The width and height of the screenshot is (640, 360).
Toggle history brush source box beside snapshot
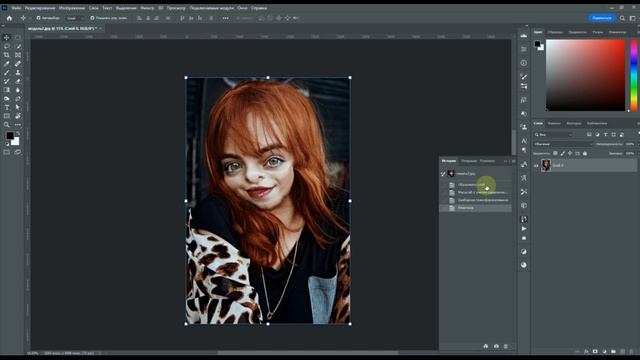(443, 174)
